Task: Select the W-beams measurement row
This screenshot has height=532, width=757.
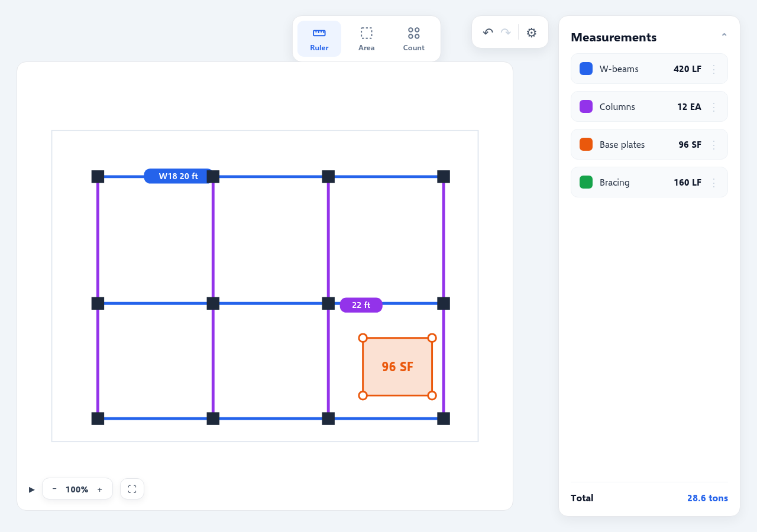Action: [649, 69]
